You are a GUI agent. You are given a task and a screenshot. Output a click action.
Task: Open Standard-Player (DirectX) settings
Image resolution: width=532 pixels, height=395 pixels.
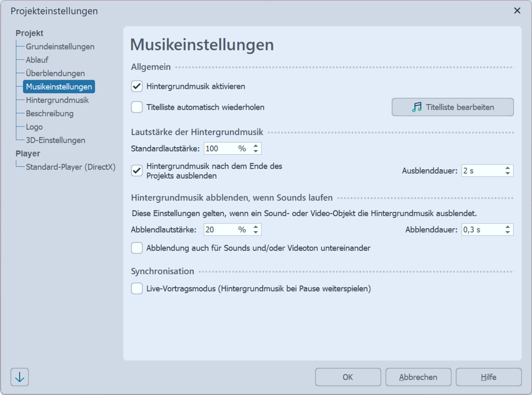click(71, 167)
